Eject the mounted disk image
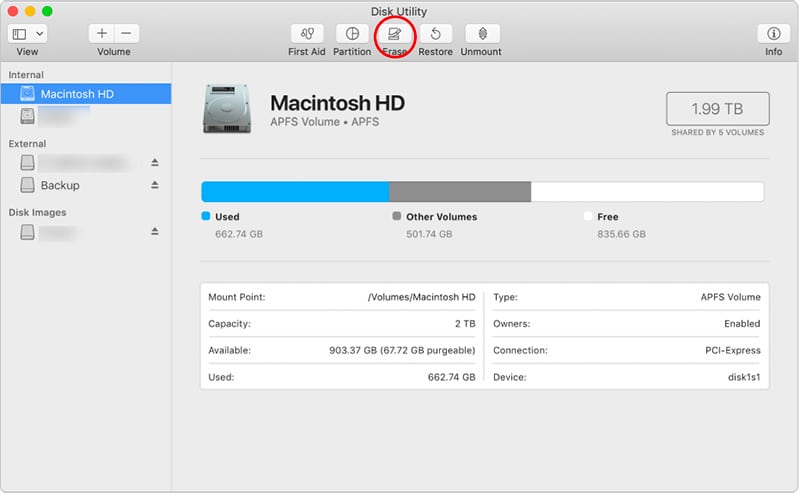The image size is (800, 494). pyautogui.click(x=155, y=231)
